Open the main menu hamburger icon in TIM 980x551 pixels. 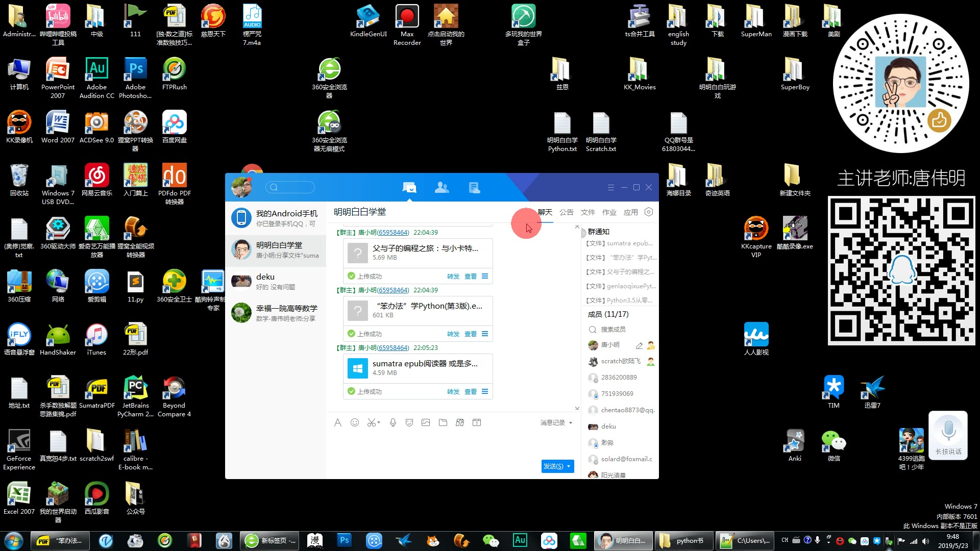(x=610, y=187)
